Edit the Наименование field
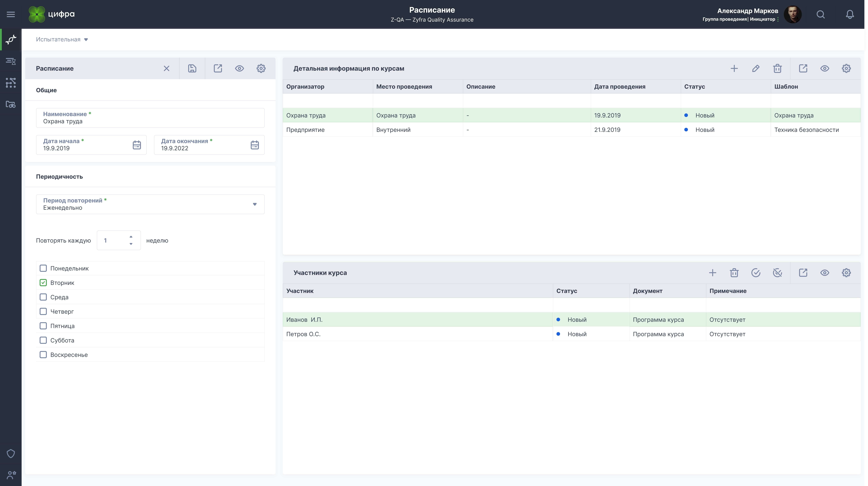The image size is (868, 486). click(150, 118)
